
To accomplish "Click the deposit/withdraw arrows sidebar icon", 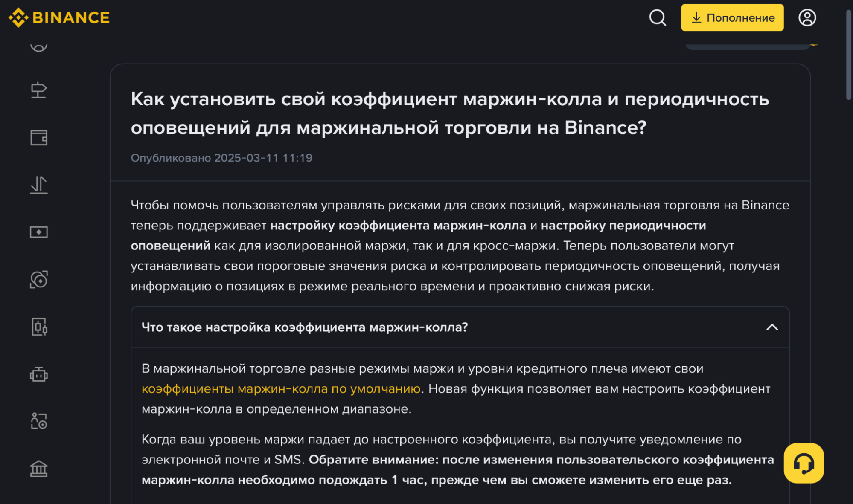I will click(x=38, y=185).
